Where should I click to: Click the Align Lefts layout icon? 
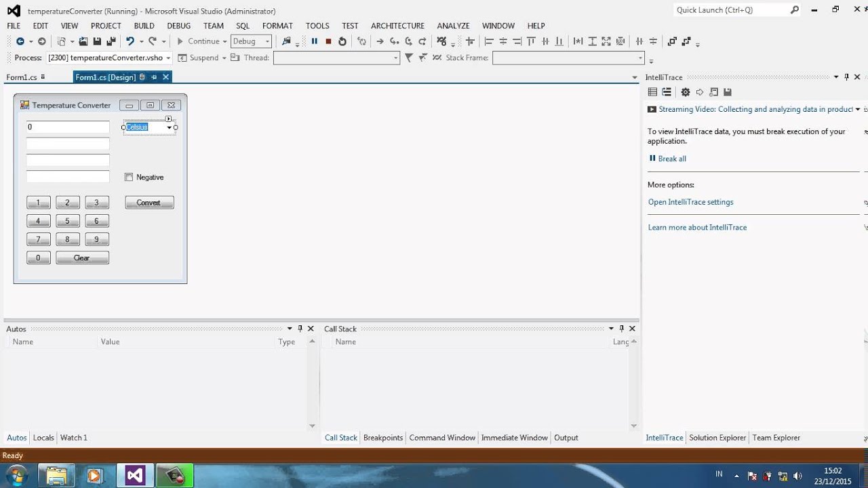(489, 41)
